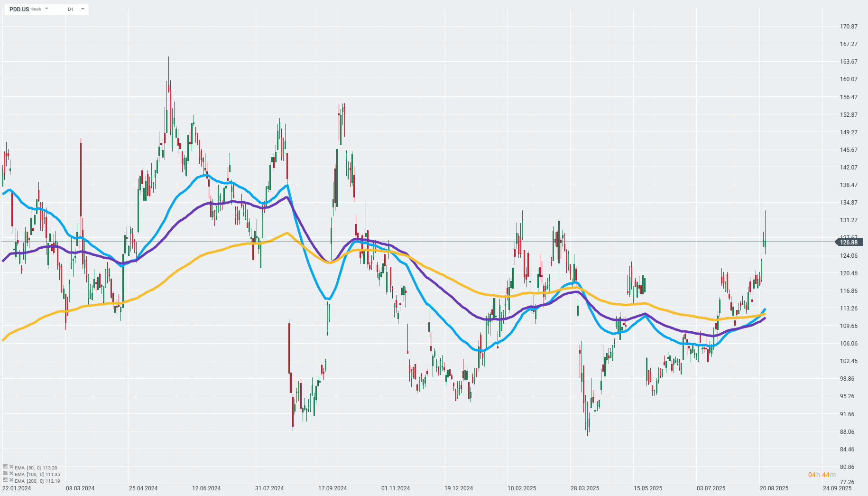Screen dimensions: 868x496
Task: Open settings icon for EMA 50 indicator
Action: 5,467
